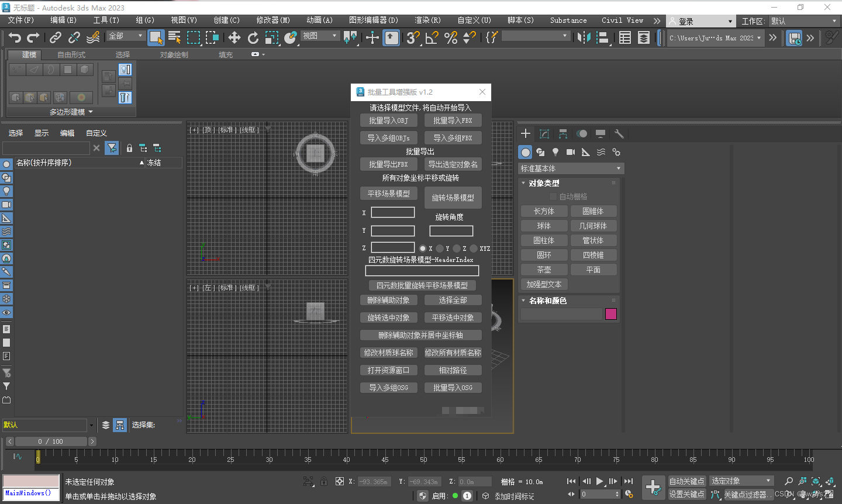Enable the 自动栅格 checkbox
842x504 pixels.
[553, 196]
